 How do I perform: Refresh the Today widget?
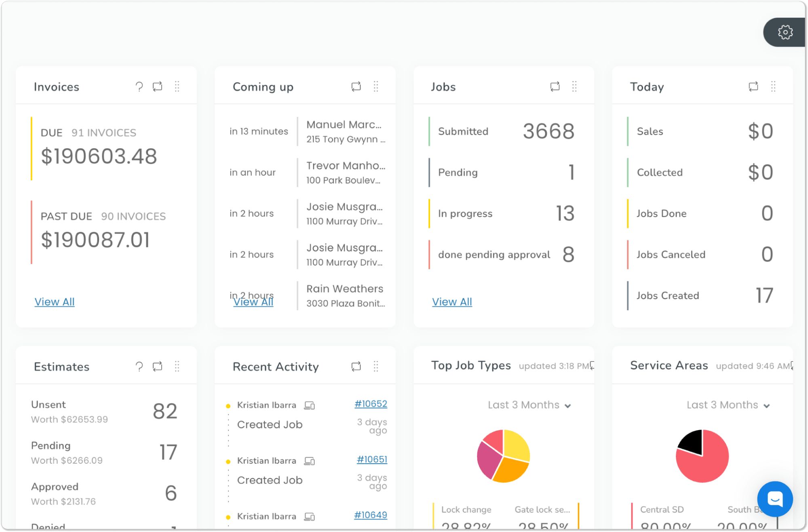click(x=753, y=87)
